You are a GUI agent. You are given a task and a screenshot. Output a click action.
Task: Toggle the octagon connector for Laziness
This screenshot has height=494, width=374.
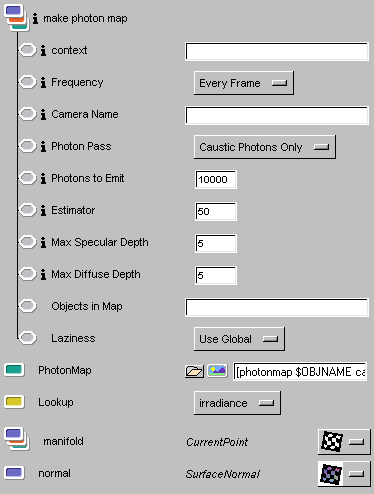click(x=27, y=338)
